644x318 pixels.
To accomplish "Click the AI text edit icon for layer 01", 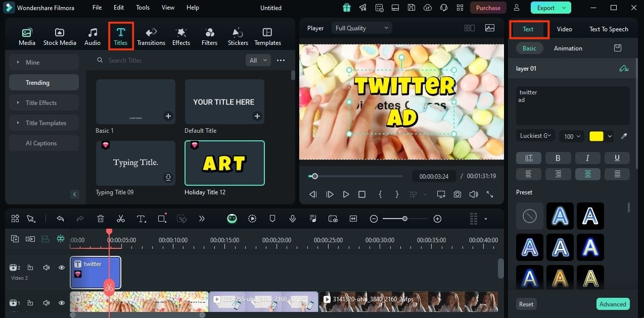I will [x=624, y=69].
